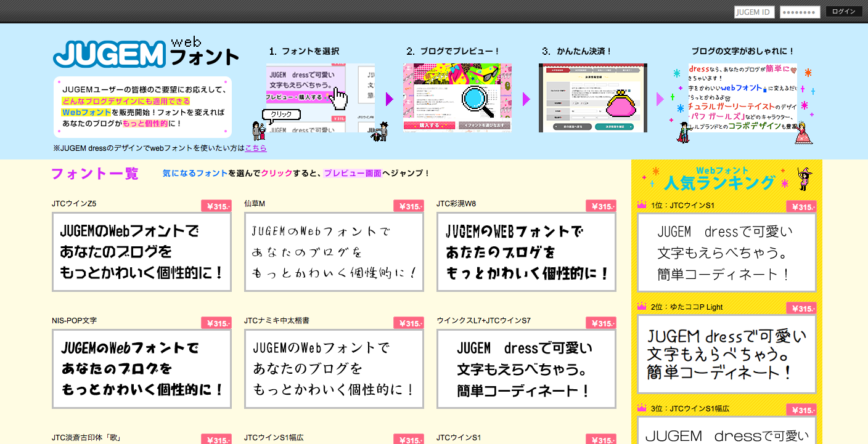Viewport: 868px width, 444px height.
Task: Click the crown icon beside 2位
Action: click(642, 306)
